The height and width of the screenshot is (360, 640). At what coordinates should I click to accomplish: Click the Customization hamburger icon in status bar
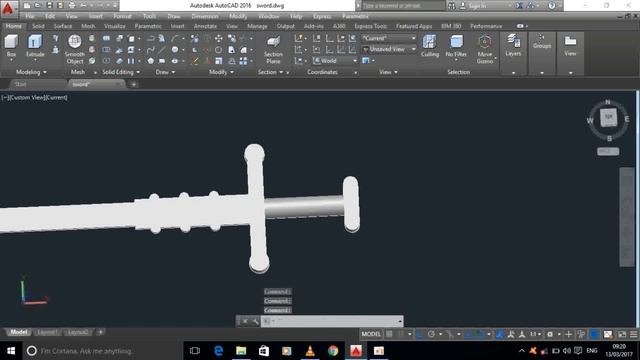coord(633,334)
